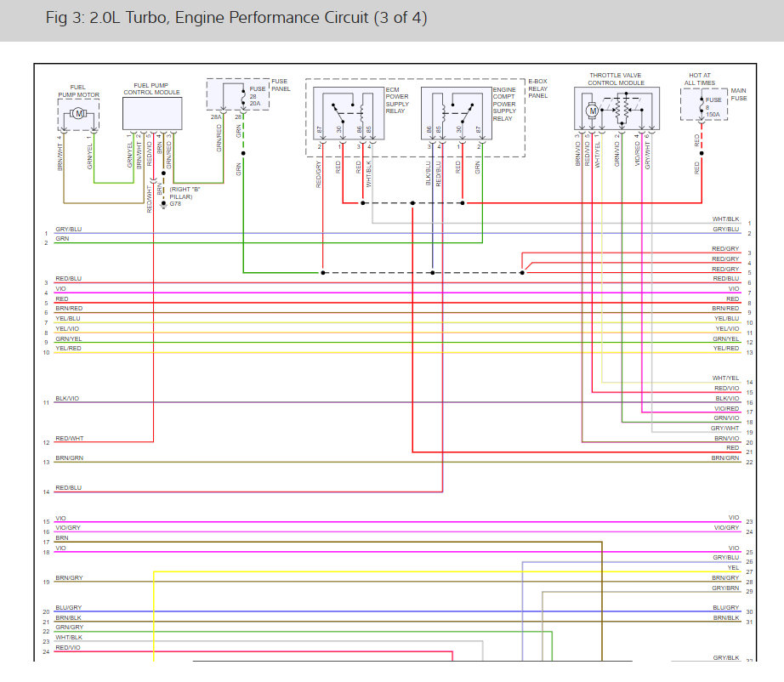Viewport: 784px width, 682px height.
Task: Click the throttle valve potentiometer resistor symbol
Action: 627,110
